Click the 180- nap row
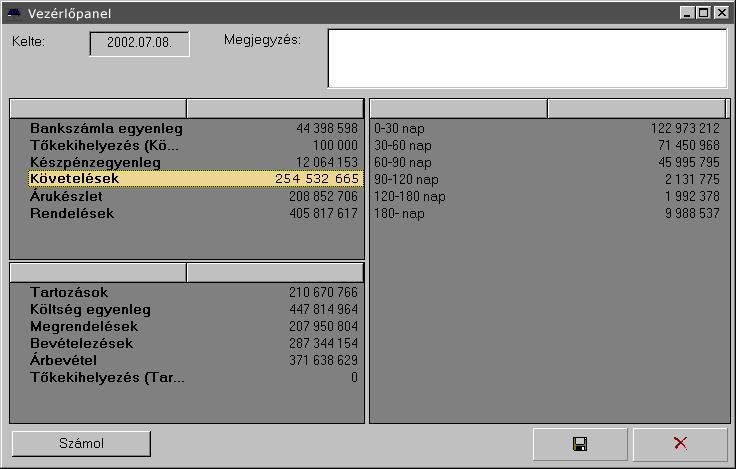This screenshot has width=736, height=469. click(549, 213)
